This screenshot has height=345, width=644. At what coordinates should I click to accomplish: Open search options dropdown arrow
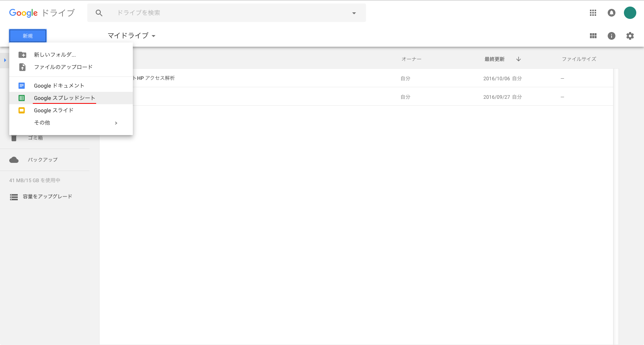point(354,13)
